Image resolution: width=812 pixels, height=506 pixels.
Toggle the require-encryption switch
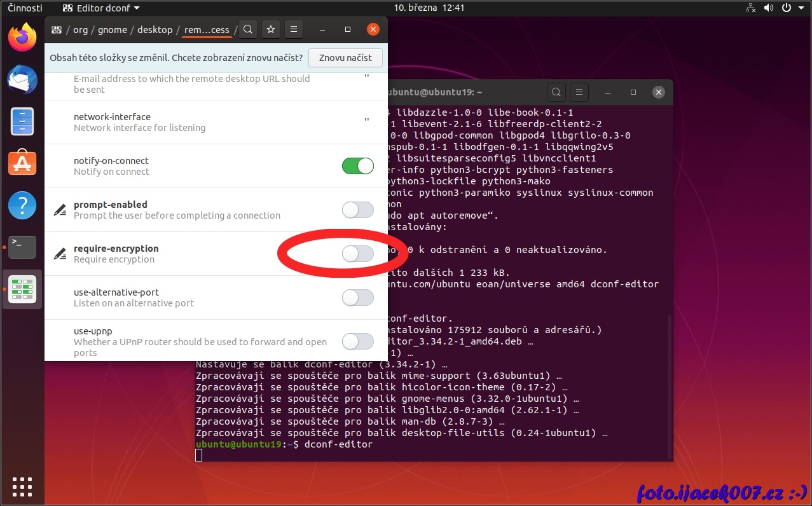[357, 254]
